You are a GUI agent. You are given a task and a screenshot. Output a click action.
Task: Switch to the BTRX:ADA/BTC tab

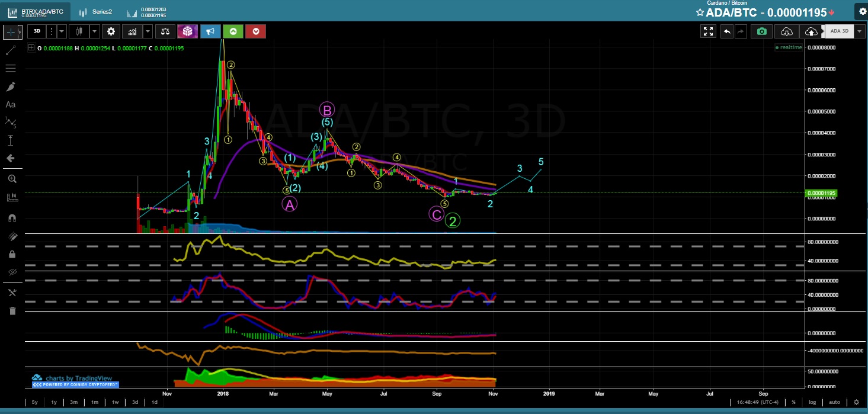pyautogui.click(x=37, y=12)
